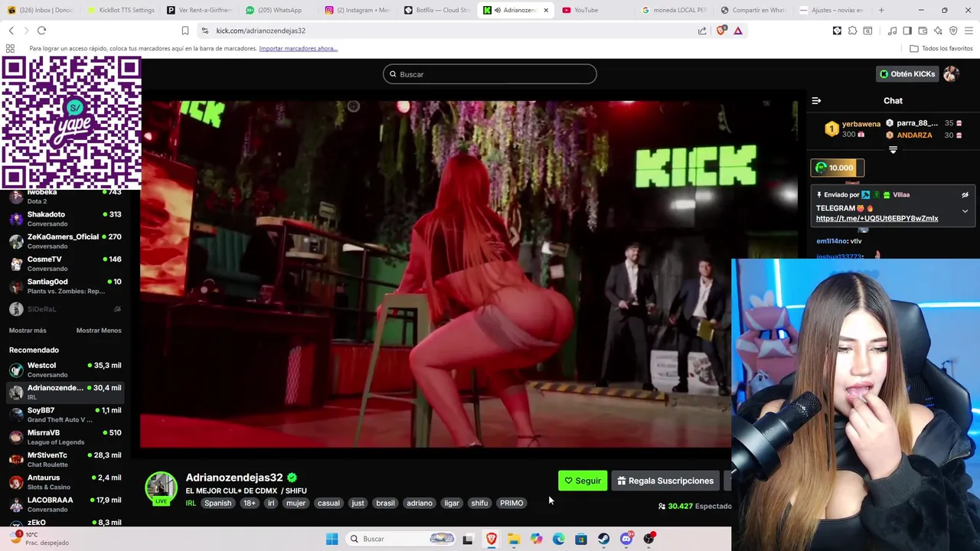Screen dimensions: 980x551
Task: Click the Brave Rewards triangle icon
Action: click(738, 31)
